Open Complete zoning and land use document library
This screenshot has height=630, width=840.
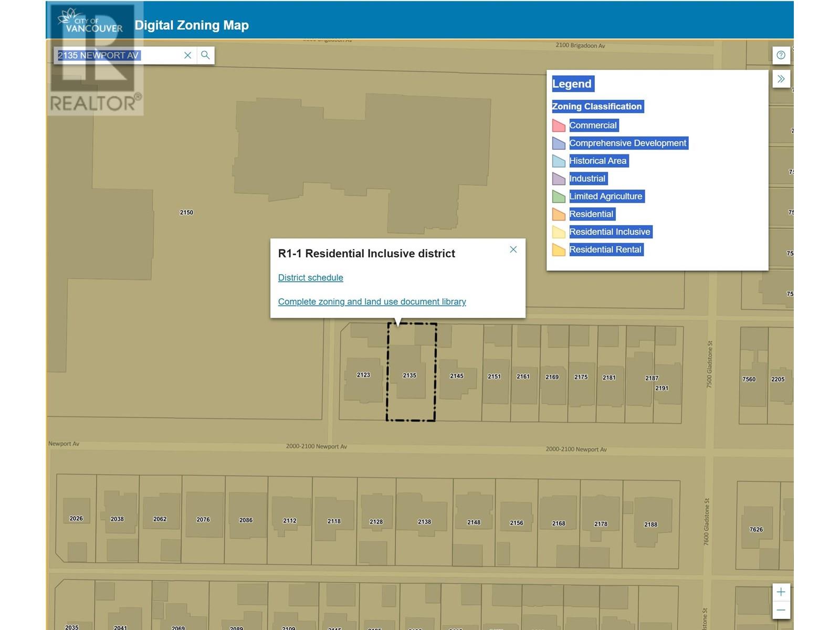pyautogui.click(x=372, y=302)
